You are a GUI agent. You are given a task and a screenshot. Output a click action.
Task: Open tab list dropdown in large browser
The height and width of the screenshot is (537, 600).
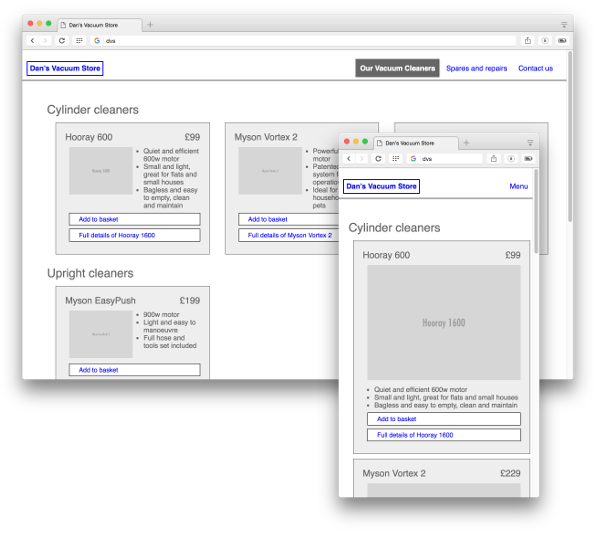click(564, 24)
